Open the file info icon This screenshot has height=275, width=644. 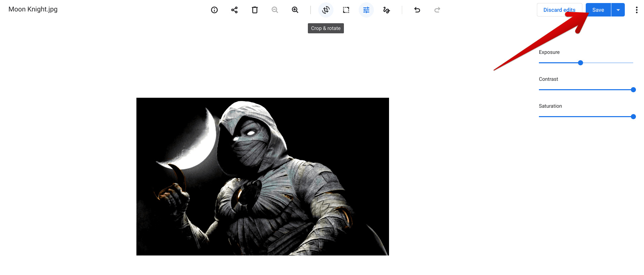tap(214, 10)
